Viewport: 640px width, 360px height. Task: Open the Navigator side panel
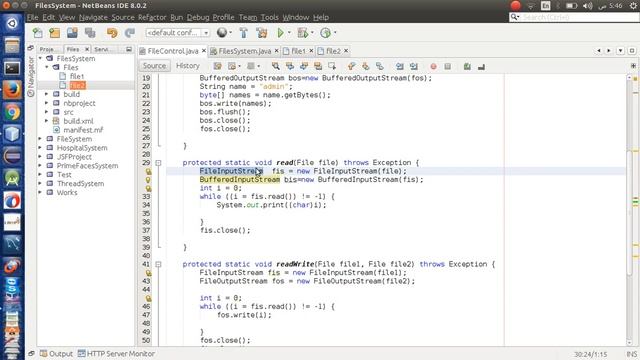pyautogui.click(x=31, y=77)
